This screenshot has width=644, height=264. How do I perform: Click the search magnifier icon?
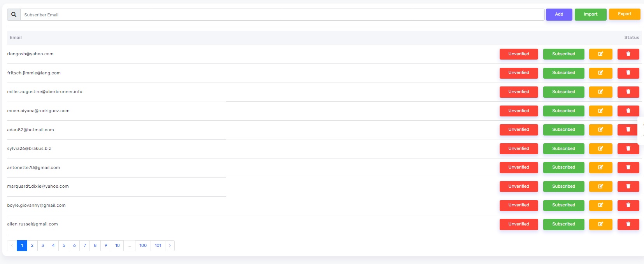tap(14, 14)
